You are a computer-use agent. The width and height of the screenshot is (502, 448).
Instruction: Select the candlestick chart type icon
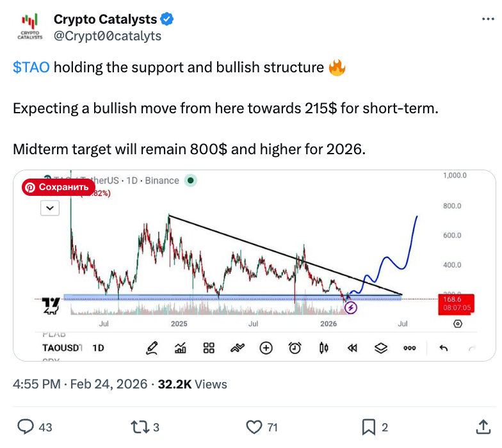tap(323, 348)
